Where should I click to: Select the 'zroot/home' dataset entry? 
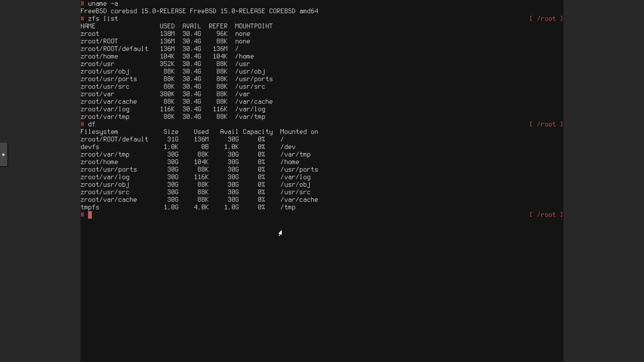pyautogui.click(x=99, y=56)
